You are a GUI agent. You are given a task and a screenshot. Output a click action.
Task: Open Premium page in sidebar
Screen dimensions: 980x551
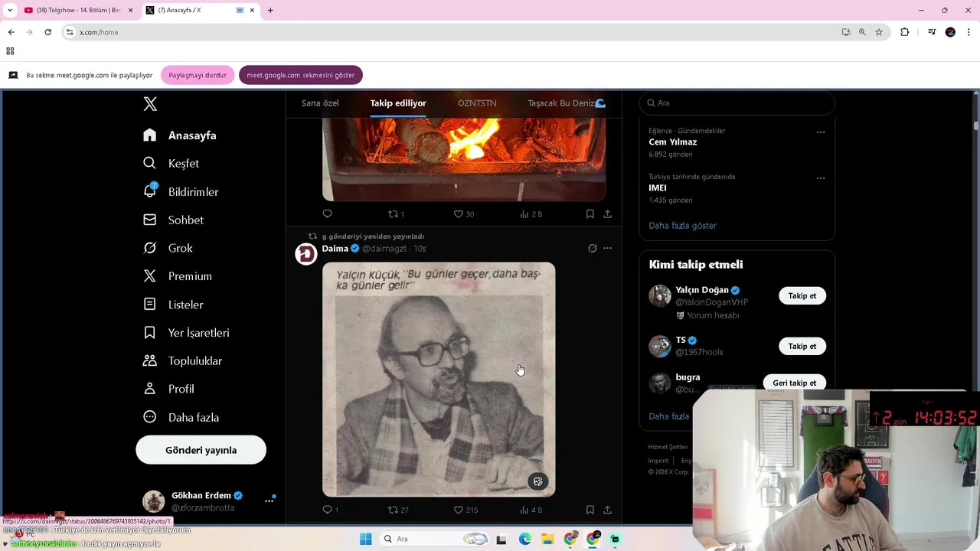(x=178, y=276)
